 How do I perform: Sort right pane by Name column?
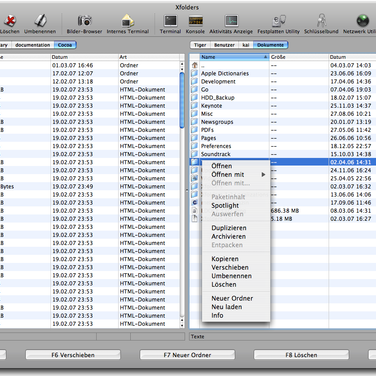[234, 57]
